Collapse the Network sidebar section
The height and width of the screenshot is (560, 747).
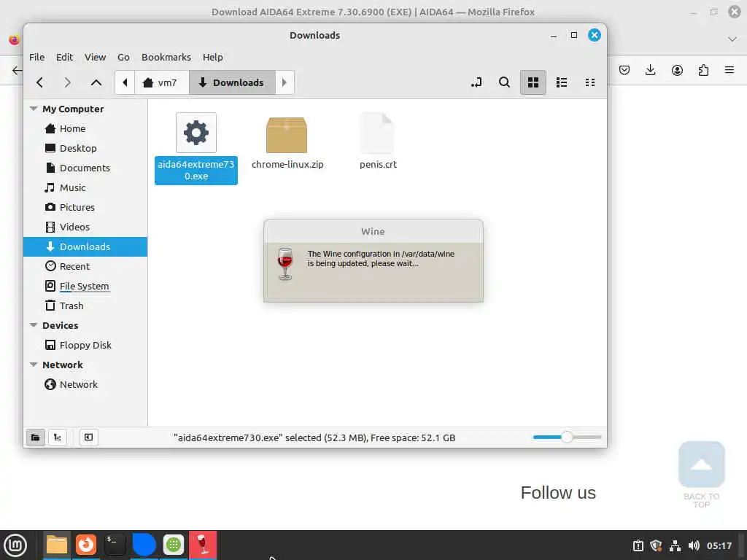click(34, 365)
